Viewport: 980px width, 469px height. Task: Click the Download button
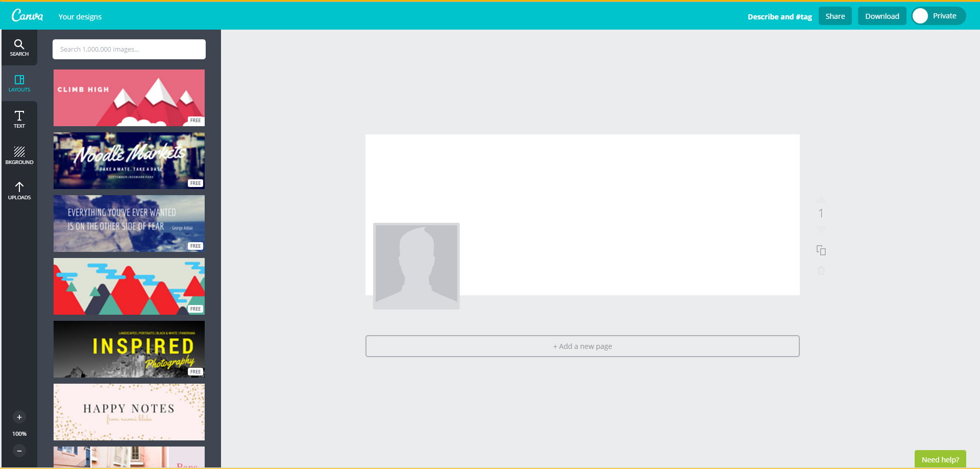882,16
